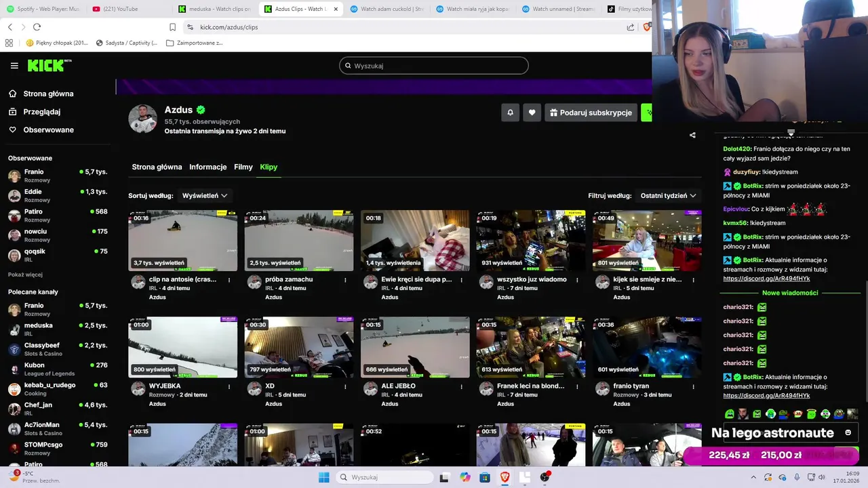Reload the page with the refresh icon
The height and width of the screenshot is (488, 868).
(x=37, y=27)
